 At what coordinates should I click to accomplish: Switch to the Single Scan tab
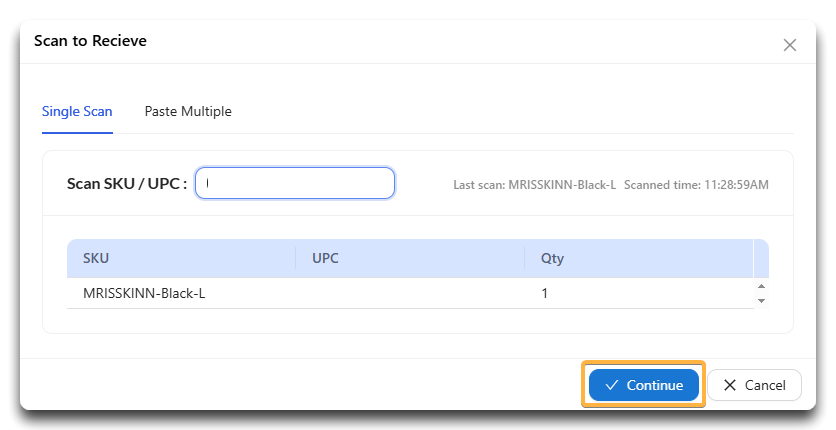77,111
